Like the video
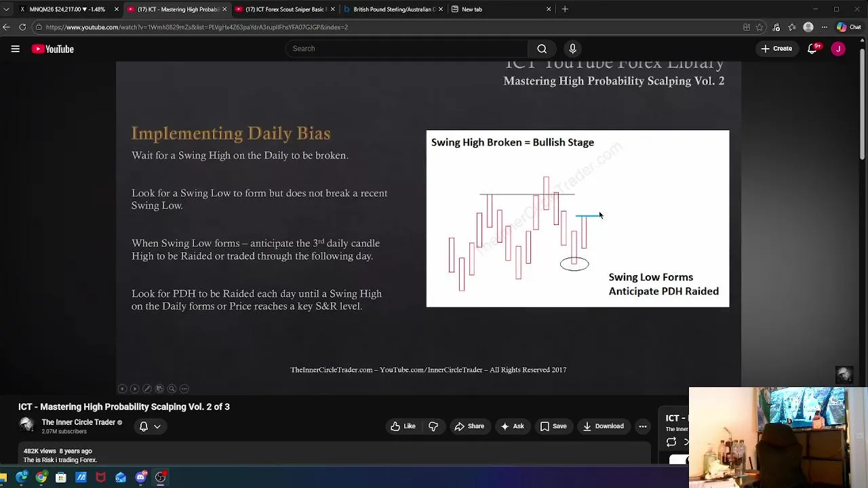The width and height of the screenshot is (868, 488). point(403,426)
